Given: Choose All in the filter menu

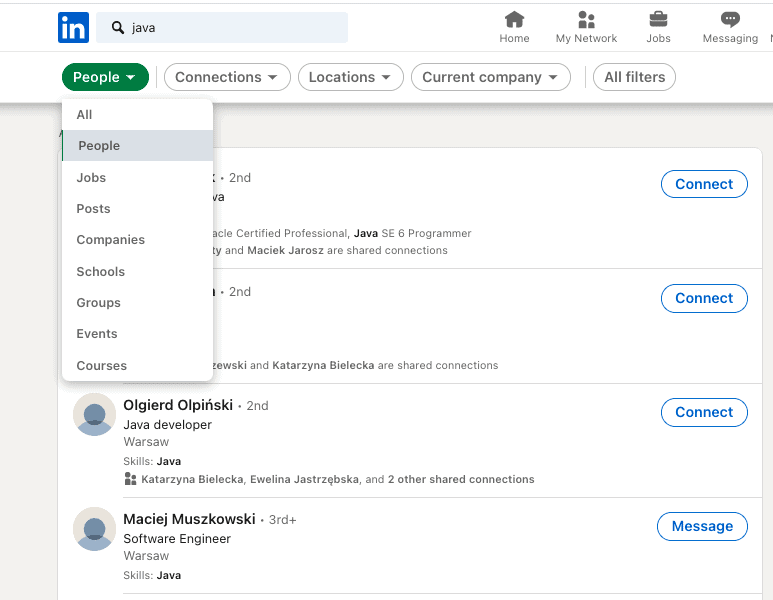Looking at the screenshot, I should 84,115.
